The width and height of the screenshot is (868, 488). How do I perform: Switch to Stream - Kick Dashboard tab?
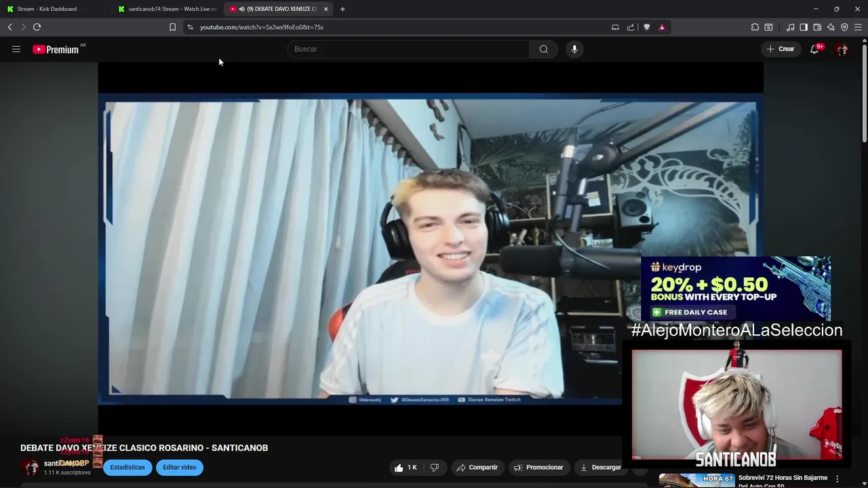54,9
